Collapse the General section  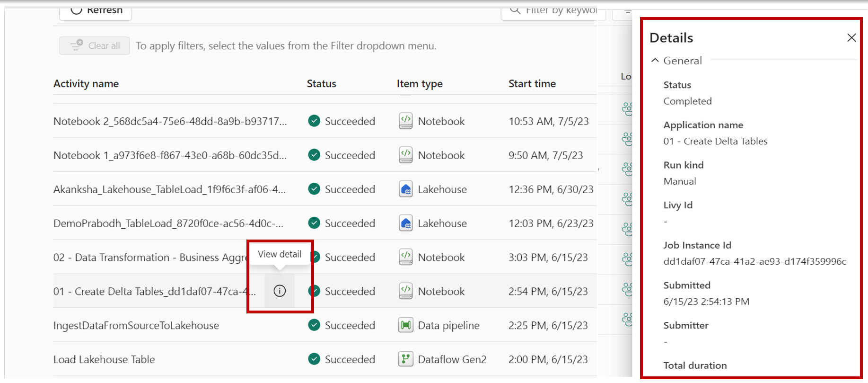click(x=655, y=61)
